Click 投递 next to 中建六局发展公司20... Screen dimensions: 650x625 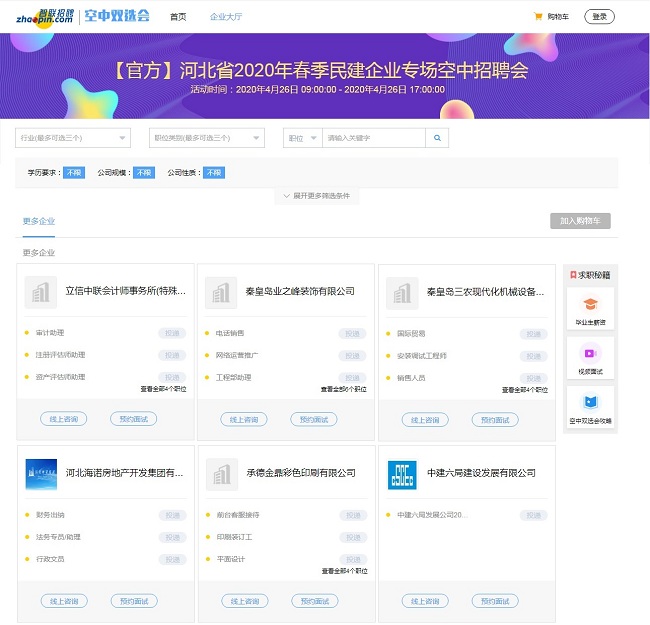534,515
